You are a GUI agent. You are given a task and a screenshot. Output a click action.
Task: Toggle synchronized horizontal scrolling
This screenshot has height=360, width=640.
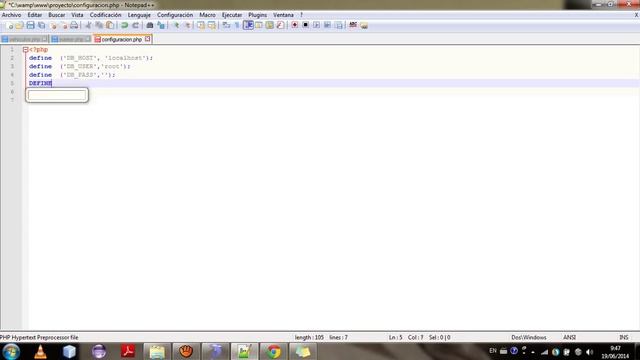coord(212,25)
